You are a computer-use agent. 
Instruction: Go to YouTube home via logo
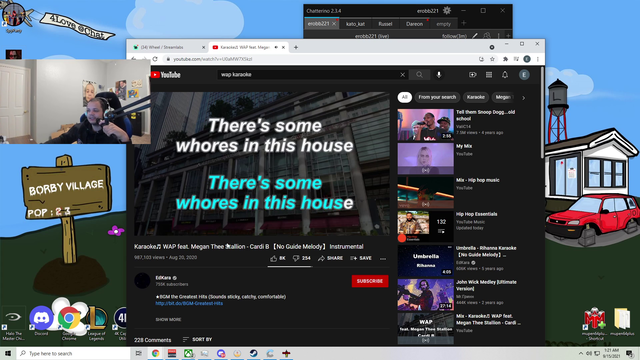pyautogui.click(x=166, y=75)
